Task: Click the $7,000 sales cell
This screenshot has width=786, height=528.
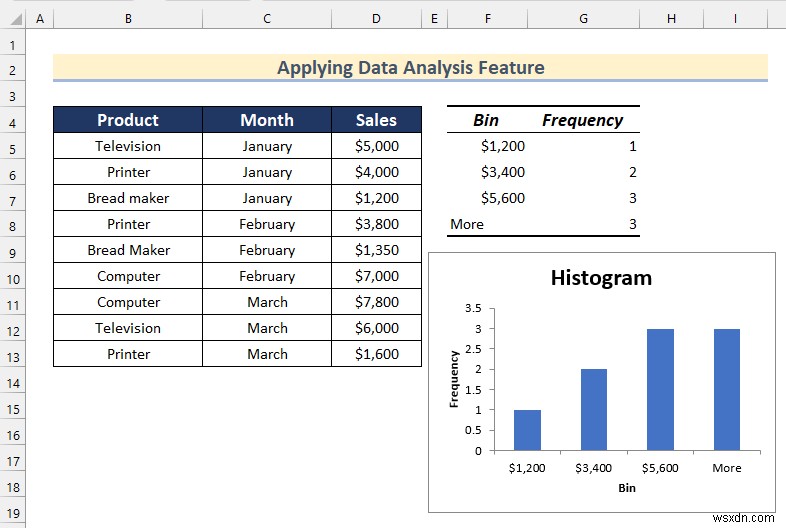Action: tap(376, 276)
